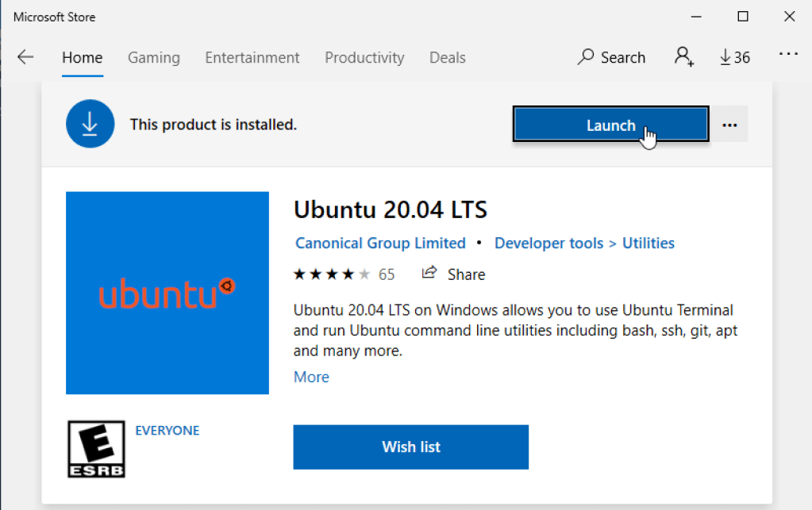Open the ellipsis options beside Launch
812x510 pixels.
click(729, 125)
